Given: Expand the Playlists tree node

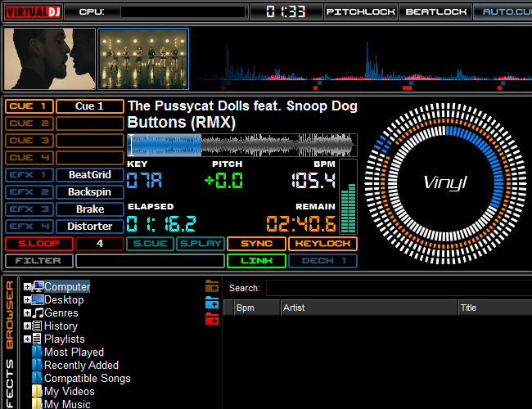Looking at the screenshot, I should click(x=27, y=339).
